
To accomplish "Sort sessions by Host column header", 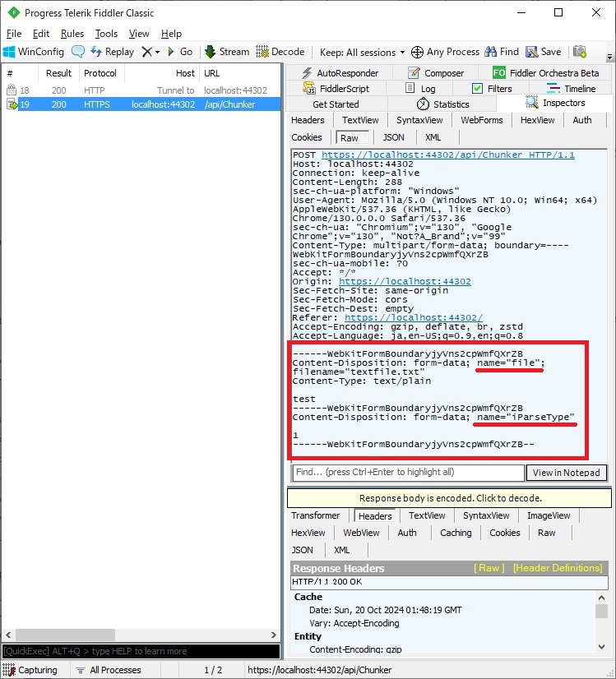I will pos(162,73).
